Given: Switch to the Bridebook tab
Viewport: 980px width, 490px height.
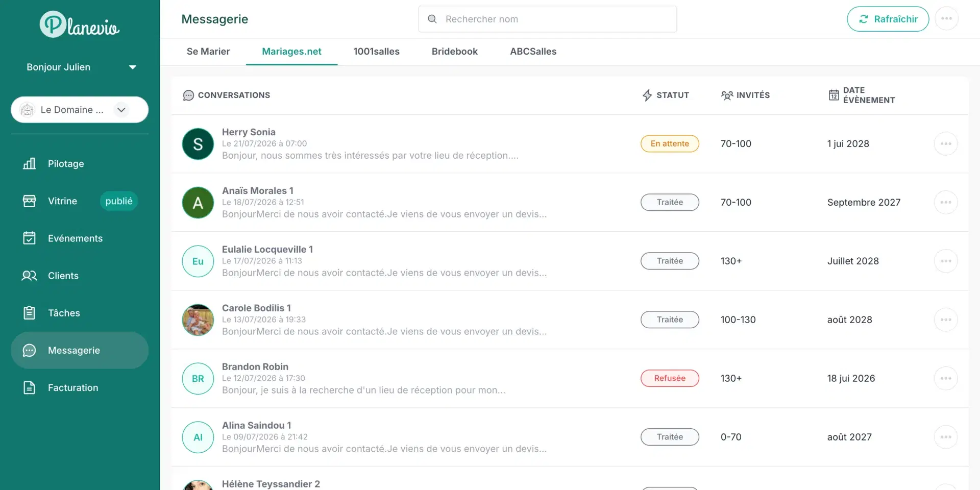Looking at the screenshot, I should pos(455,52).
